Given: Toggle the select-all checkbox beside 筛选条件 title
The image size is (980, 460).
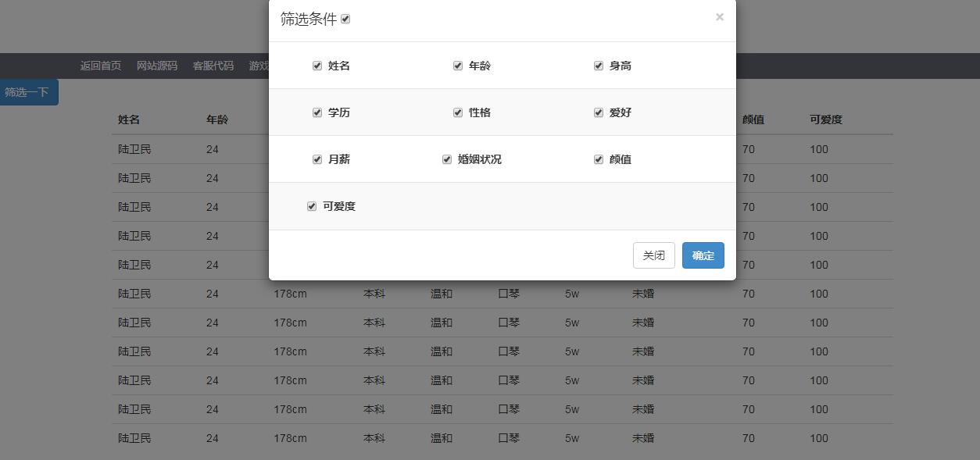Looking at the screenshot, I should (x=345, y=19).
